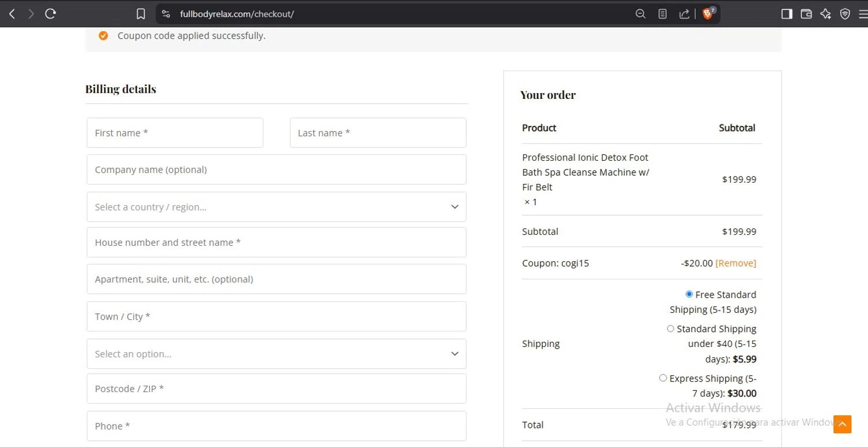Image resolution: width=868 pixels, height=447 pixels.
Task: Click the browser forward arrow
Action: click(31, 14)
